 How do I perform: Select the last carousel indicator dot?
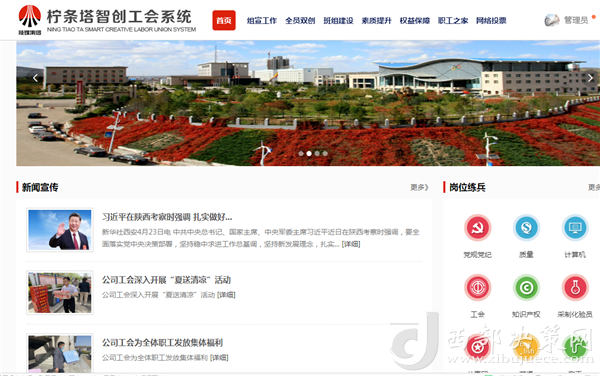coord(325,153)
